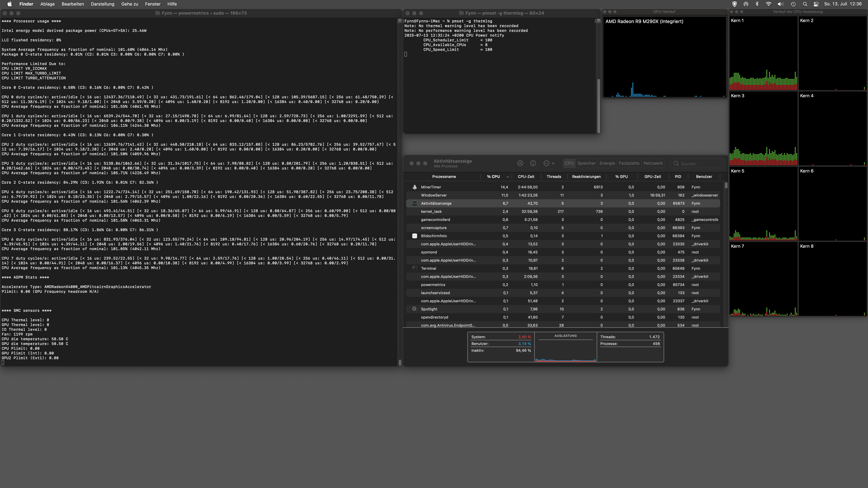Image resolution: width=868 pixels, height=488 pixels.
Task: Open the ellipsis options dropdown in Aktivitätsanzeige
Action: pyautogui.click(x=549, y=163)
